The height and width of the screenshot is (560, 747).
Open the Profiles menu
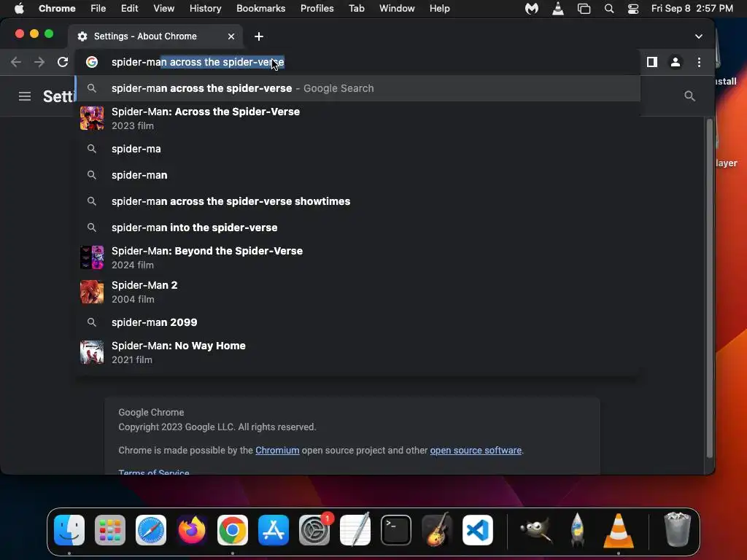pos(317,8)
